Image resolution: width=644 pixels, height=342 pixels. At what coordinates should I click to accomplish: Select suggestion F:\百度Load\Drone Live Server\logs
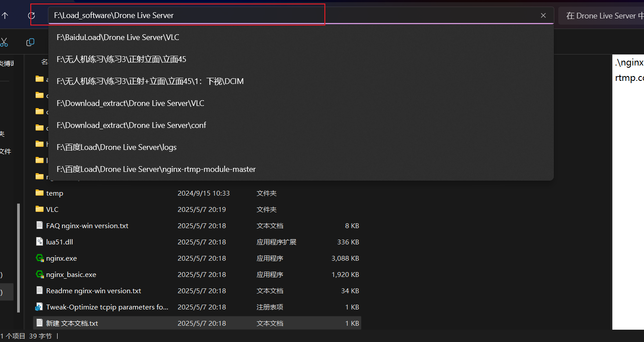[x=301, y=147]
